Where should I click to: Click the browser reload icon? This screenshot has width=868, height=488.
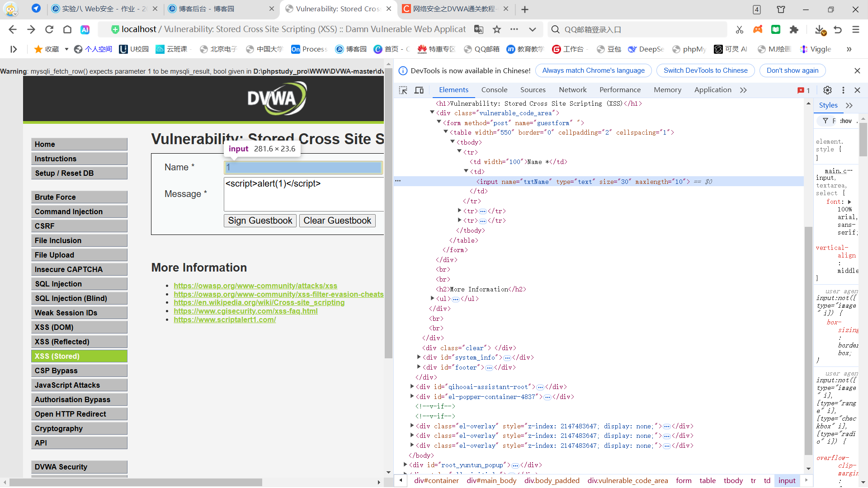49,29
